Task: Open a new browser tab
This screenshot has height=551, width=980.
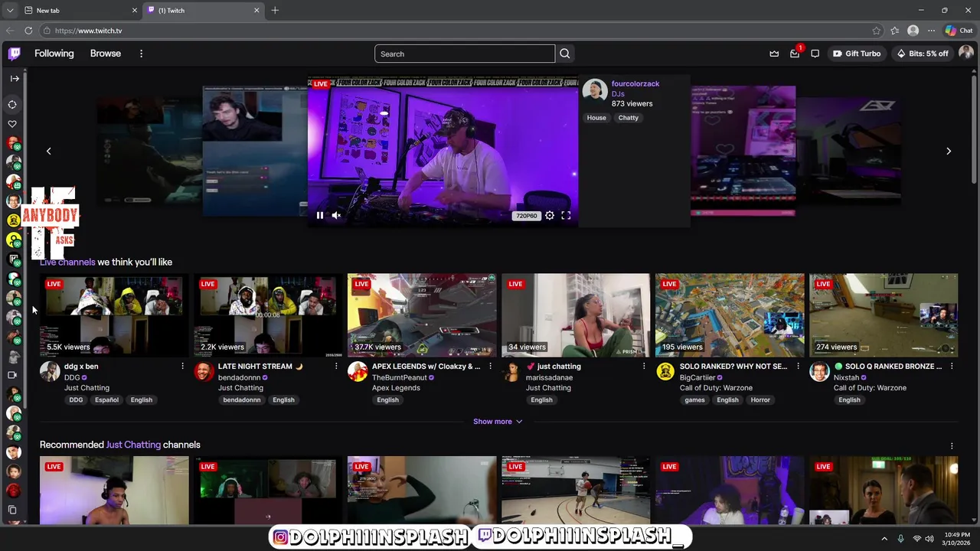Action: pyautogui.click(x=275, y=10)
